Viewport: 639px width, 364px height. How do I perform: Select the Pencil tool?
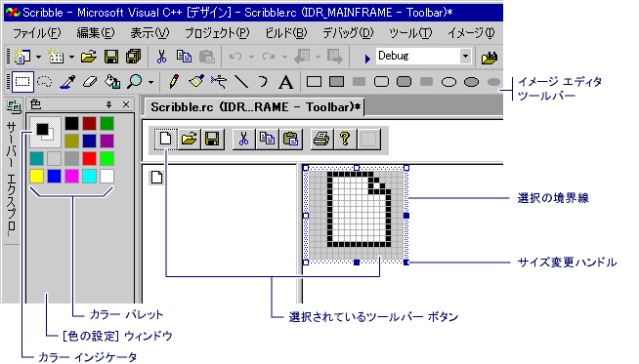click(x=174, y=82)
